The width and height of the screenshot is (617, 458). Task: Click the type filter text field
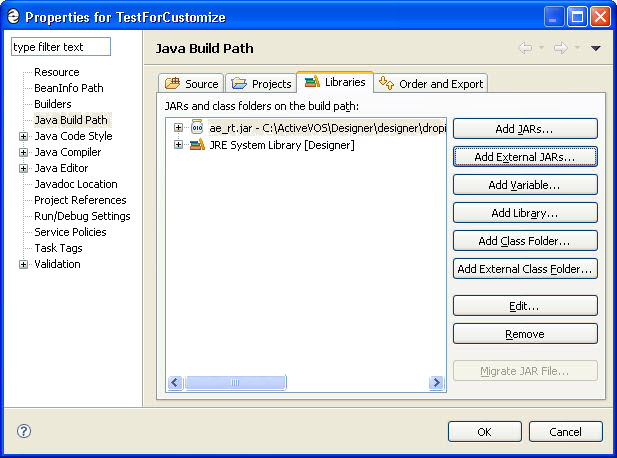tap(61, 47)
